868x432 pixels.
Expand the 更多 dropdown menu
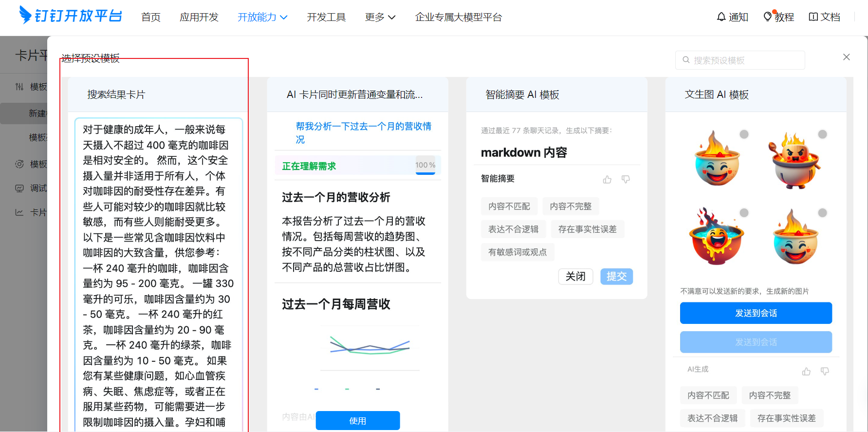coord(380,18)
